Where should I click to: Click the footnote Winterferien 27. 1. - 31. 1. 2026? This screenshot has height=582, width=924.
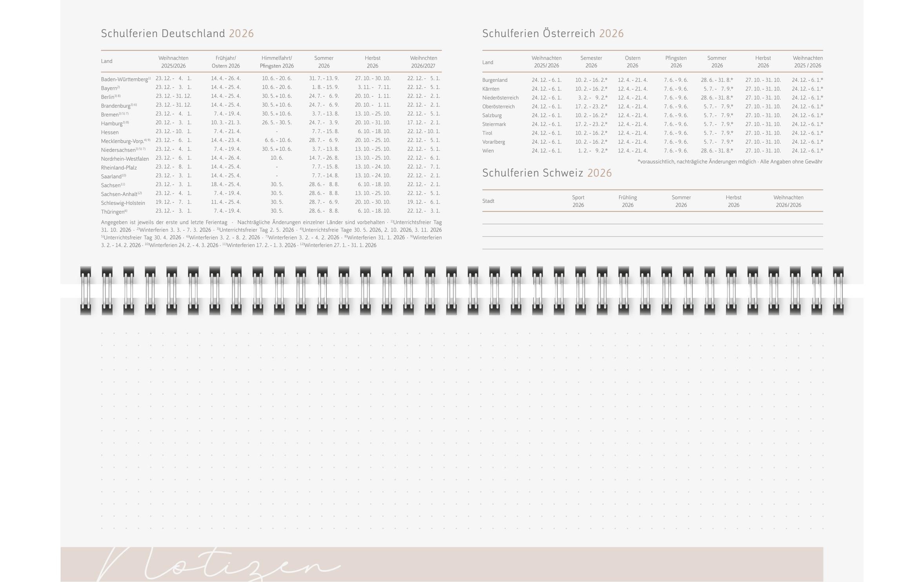point(338,245)
